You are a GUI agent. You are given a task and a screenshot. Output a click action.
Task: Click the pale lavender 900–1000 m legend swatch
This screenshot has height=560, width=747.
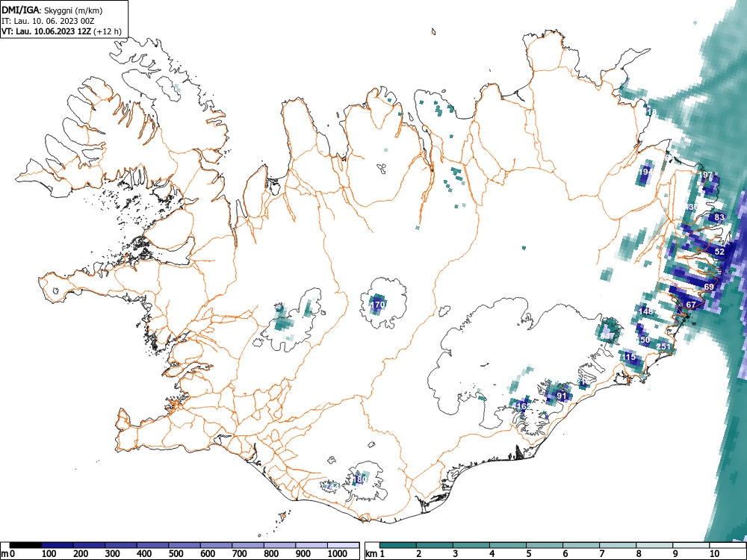click(311, 545)
